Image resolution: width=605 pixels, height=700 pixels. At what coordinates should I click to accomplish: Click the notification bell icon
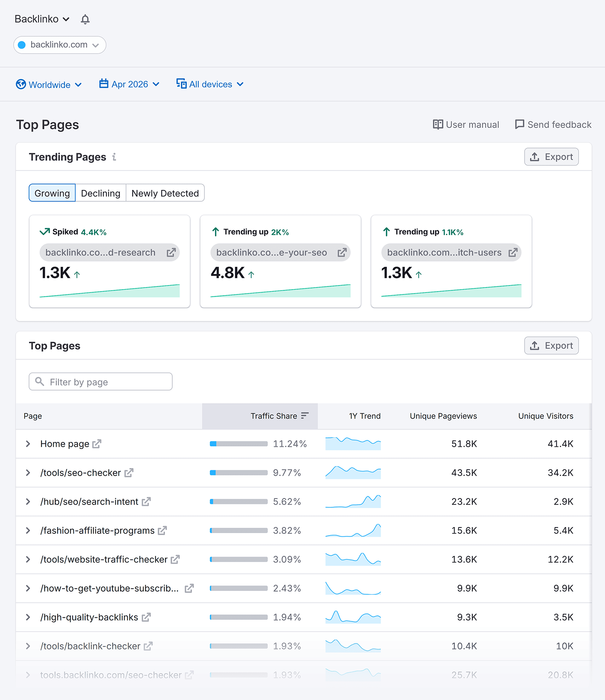(x=85, y=19)
